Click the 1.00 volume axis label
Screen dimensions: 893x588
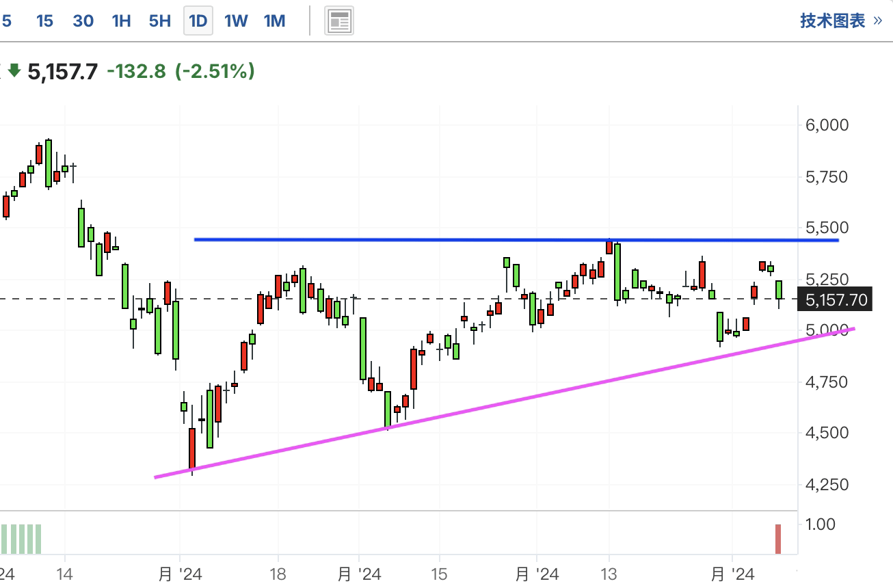click(x=821, y=524)
